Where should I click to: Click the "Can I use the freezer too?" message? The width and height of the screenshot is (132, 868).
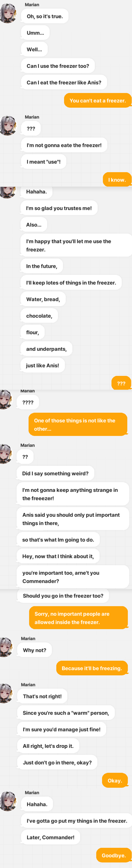58,66
